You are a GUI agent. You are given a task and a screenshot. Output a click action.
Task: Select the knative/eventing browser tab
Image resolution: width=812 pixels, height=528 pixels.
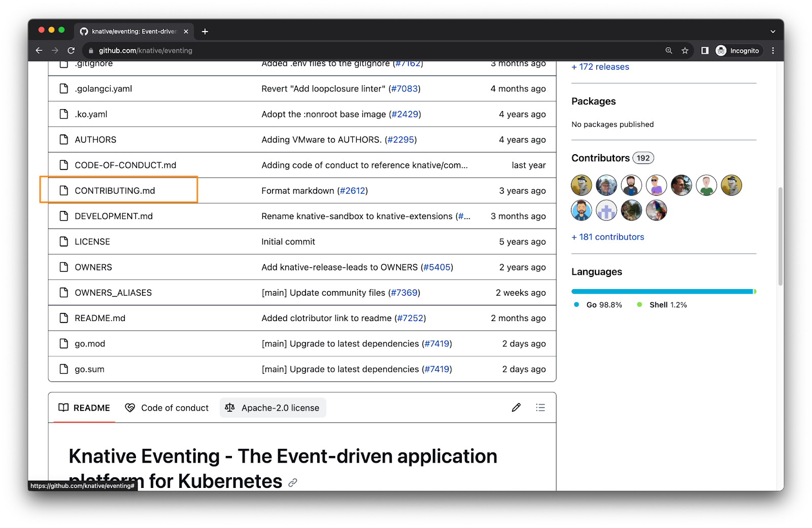[134, 31]
